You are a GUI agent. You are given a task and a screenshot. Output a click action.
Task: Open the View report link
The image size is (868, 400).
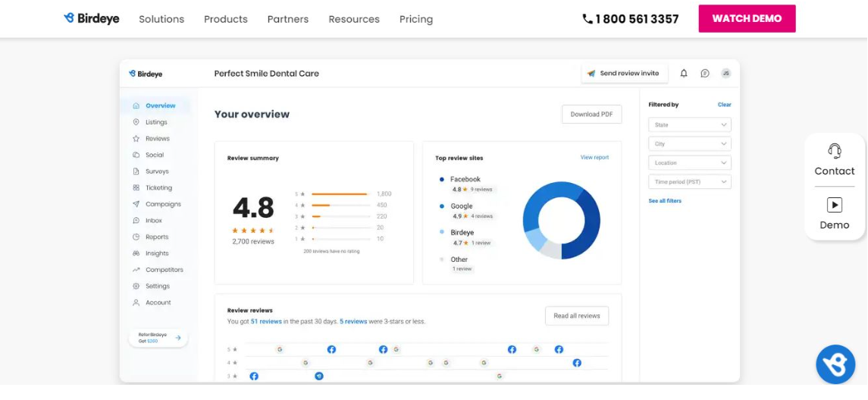(x=594, y=157)
